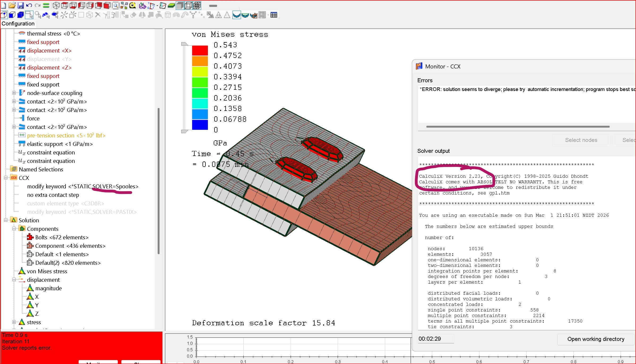Expand the node-surface coupling item
The width and height of the screenshot is (636, 364).
tap(14, 93)
